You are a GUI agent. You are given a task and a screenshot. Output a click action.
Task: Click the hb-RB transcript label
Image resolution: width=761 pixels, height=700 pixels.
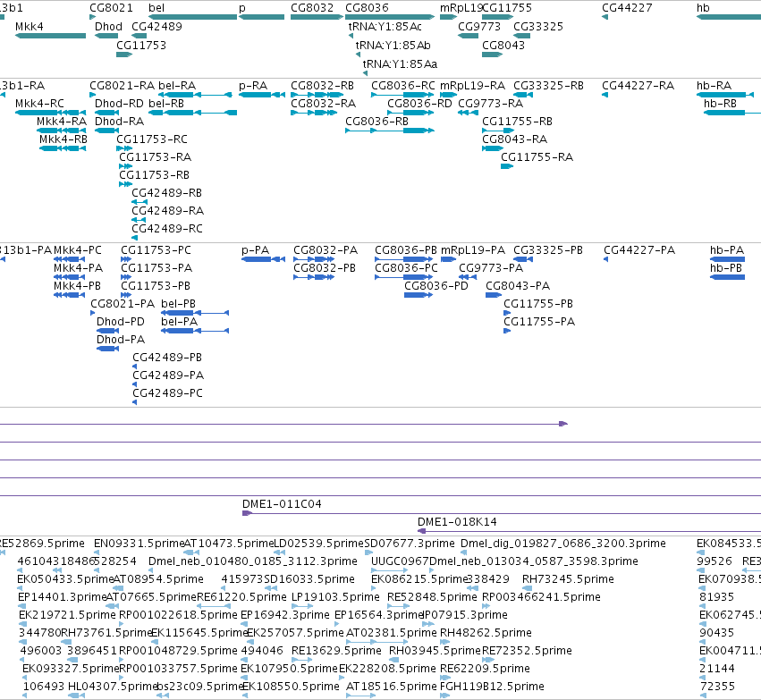720,104
